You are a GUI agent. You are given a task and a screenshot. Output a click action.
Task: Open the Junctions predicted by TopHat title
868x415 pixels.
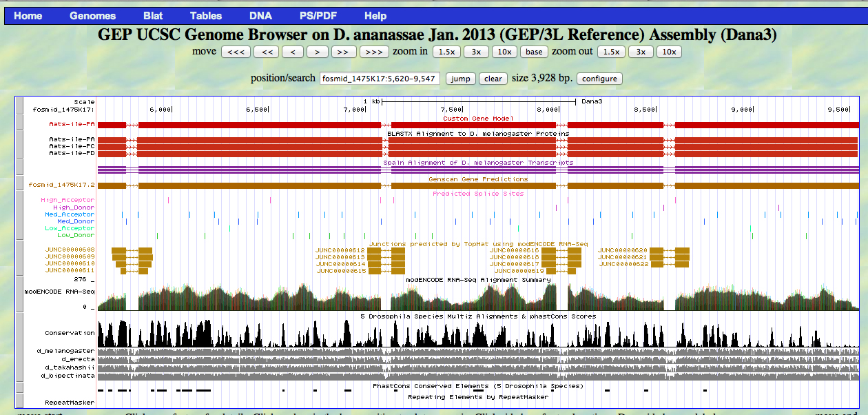[478, 243]
